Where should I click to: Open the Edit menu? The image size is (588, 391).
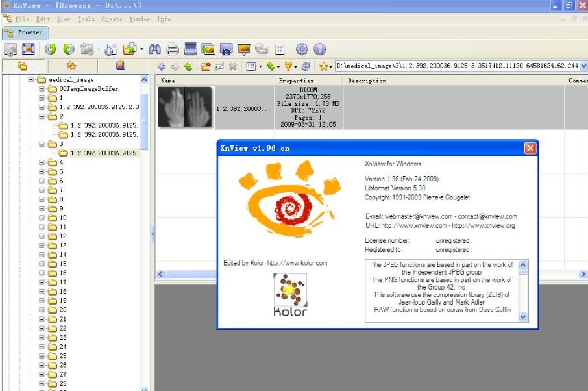click(x=43, y=19)
